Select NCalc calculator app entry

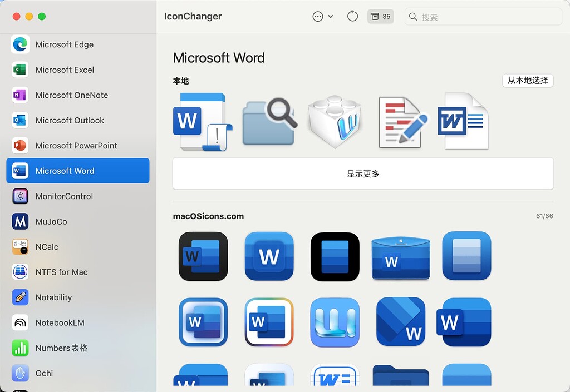click(x=78, y=247)
